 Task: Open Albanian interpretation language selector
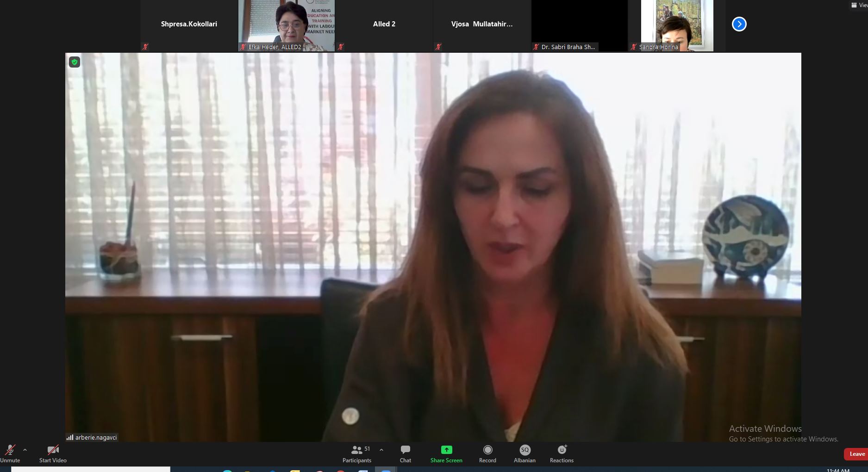(x=525, y=453)
